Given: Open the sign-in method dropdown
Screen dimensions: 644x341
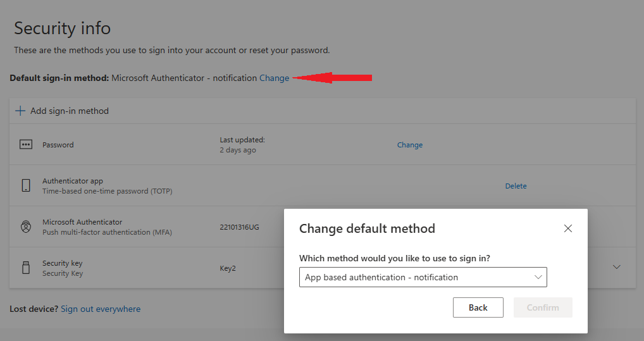Looking at the screenshot, I should tap(423, 277).
